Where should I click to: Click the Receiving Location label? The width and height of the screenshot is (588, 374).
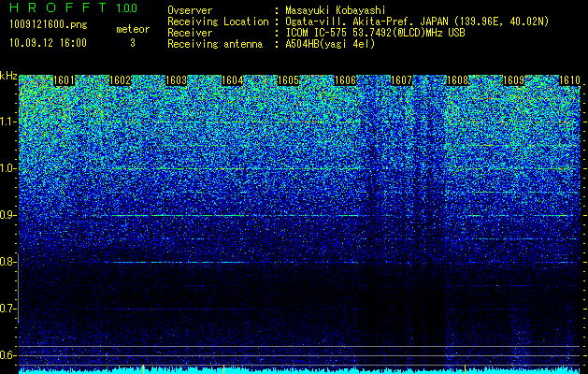(x=218, y=22)
